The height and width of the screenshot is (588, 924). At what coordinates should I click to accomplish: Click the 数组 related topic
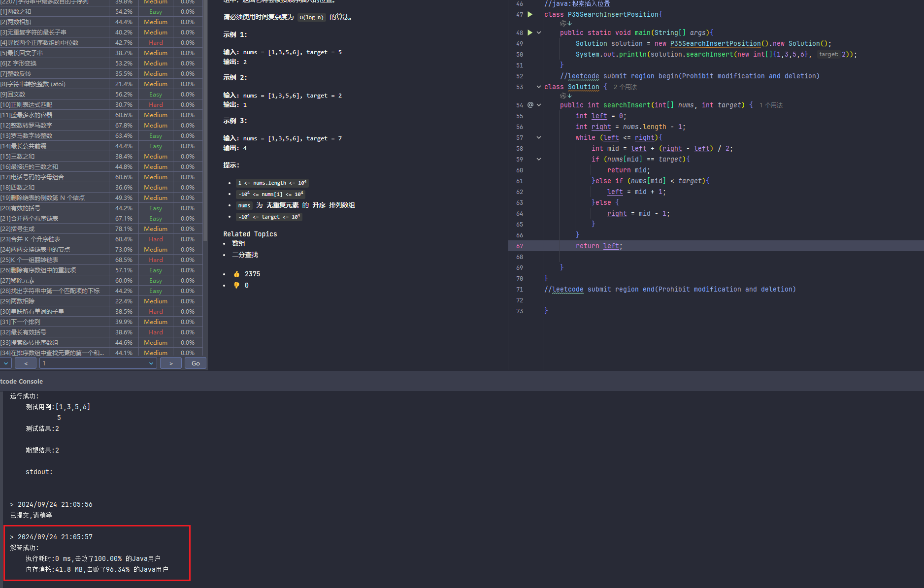[238, 243]
